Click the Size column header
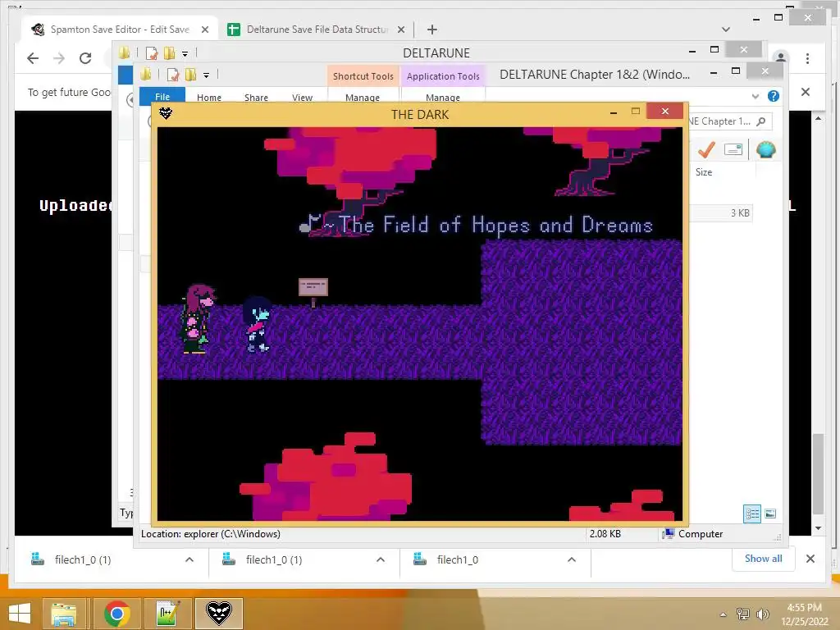This screenshot has height=630, width=840. point(704,172)
